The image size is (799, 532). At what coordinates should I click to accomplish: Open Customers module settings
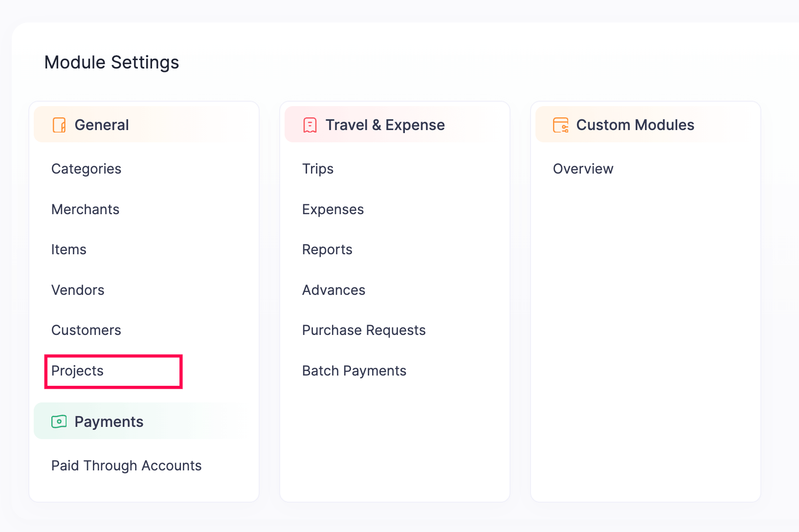pos(86,330)
